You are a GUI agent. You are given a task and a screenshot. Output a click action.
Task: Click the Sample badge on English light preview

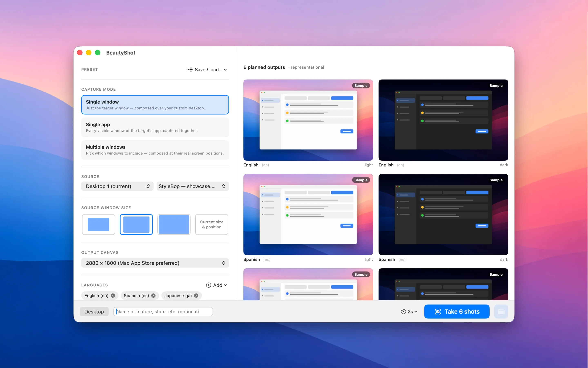click(361, 85)
